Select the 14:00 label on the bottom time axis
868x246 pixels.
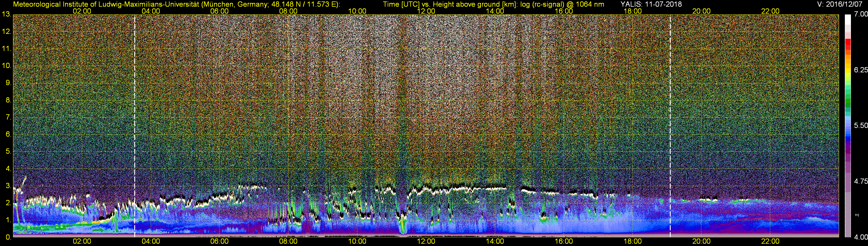495,242
